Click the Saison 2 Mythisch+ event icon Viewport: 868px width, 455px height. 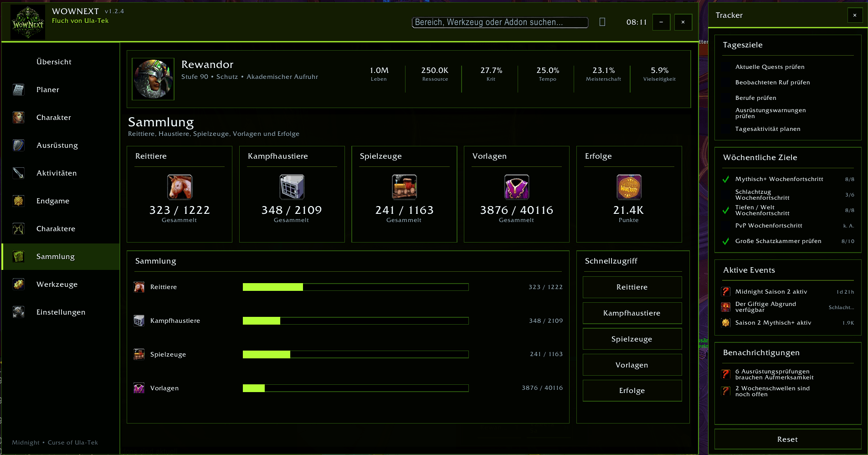click(726, 323)
